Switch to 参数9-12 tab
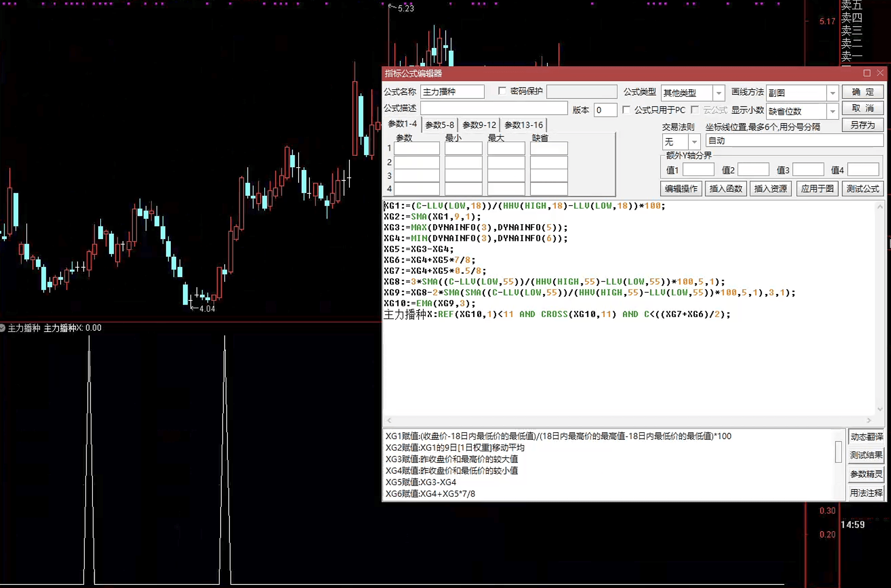The image size is (891, 588). pyautogui.click(x=479, y=125)
